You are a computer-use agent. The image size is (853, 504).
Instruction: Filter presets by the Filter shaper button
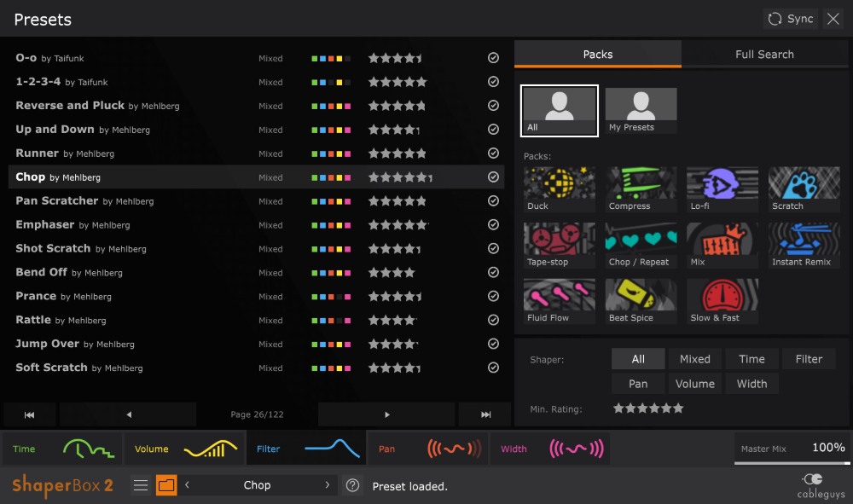(809, 359)
